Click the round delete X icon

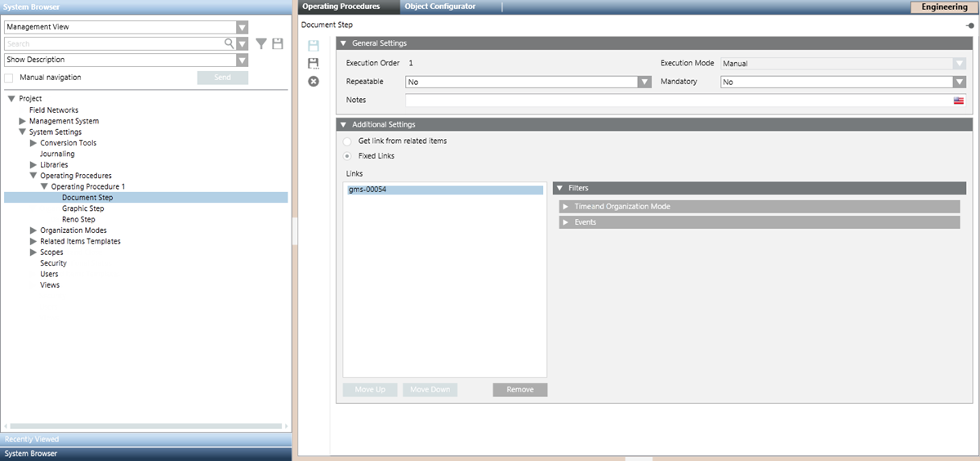click(313, 81)
